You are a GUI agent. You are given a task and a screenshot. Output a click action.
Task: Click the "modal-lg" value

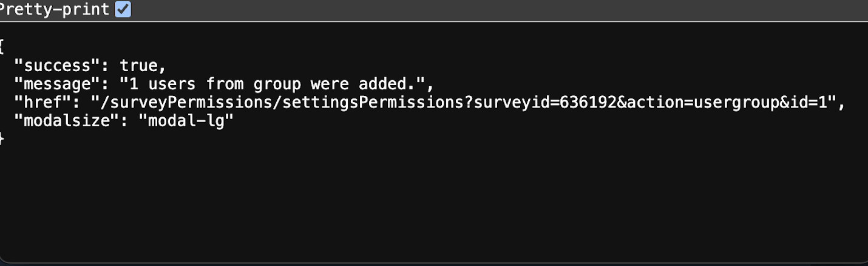185,121
